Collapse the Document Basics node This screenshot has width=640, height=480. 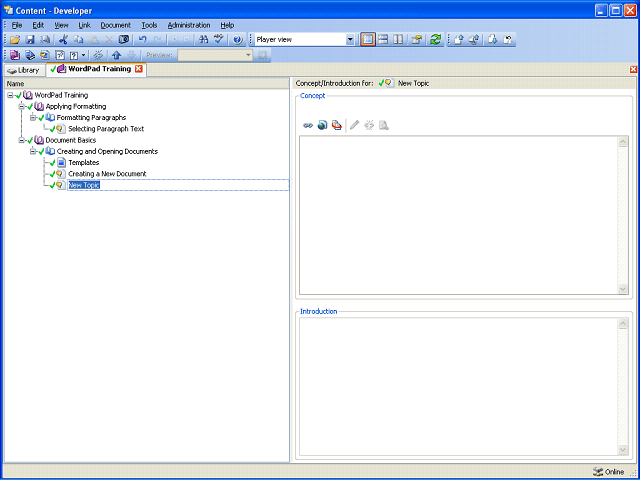[x=22, y=140]
